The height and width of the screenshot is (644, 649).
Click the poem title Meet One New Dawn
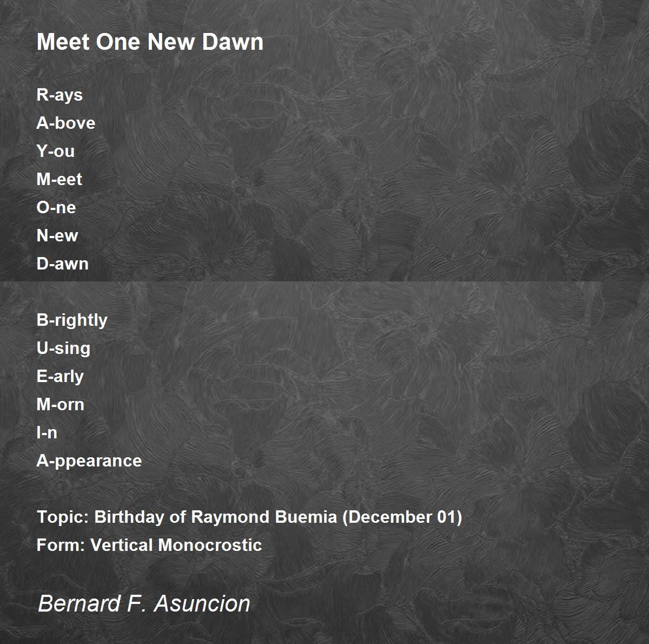[x=150, y=42]
